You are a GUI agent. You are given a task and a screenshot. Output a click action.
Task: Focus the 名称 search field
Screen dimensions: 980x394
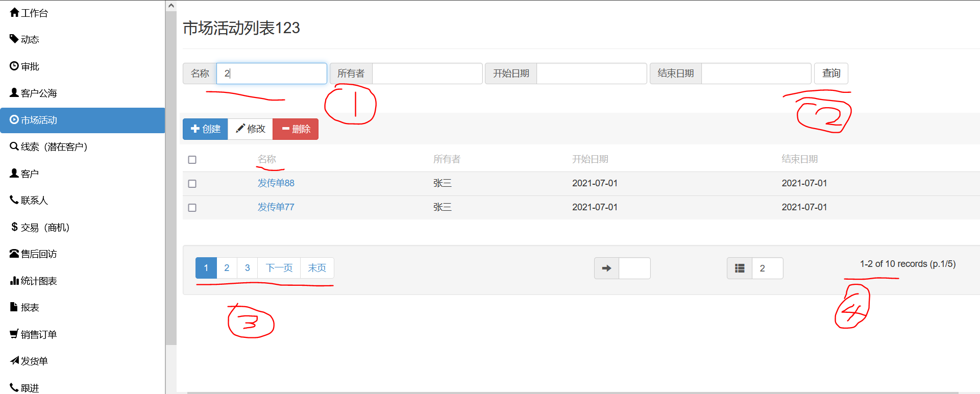(272, 73)
